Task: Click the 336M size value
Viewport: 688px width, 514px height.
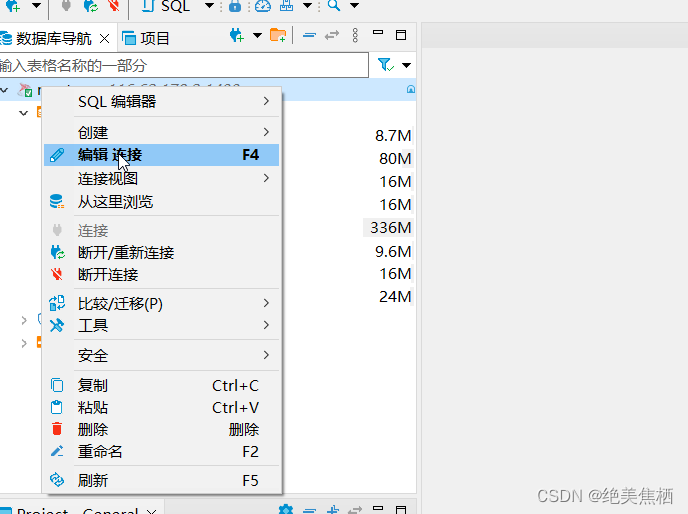Action: 391,227
